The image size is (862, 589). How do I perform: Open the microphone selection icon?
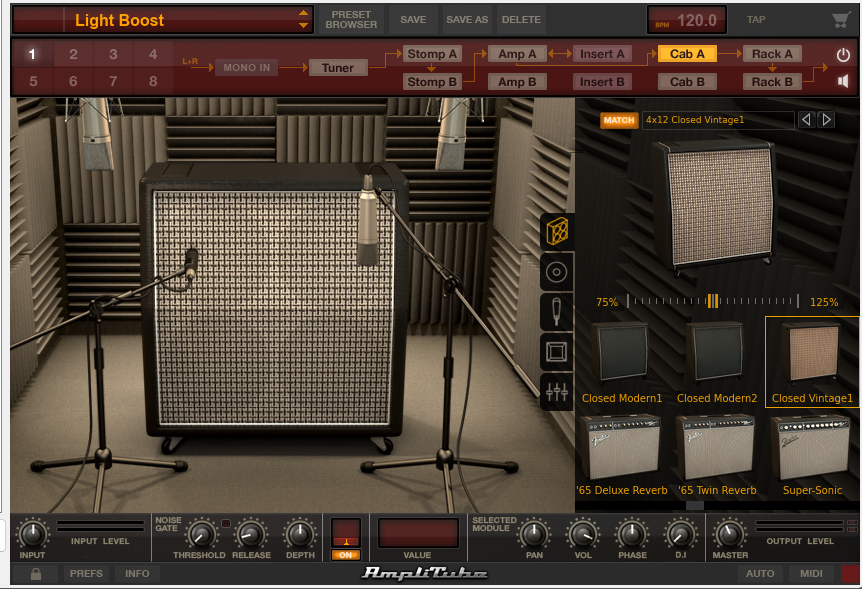pyautogui.click(x=557, y=311)
